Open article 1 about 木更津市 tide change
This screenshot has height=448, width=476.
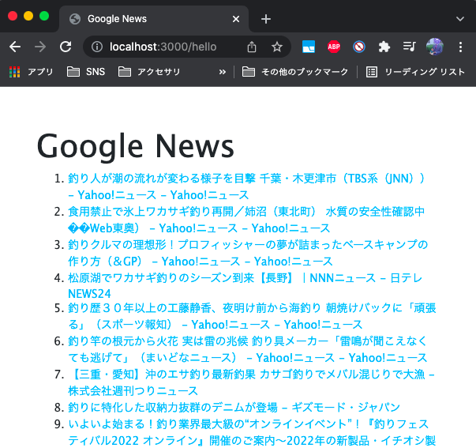(x=247, y=186)
